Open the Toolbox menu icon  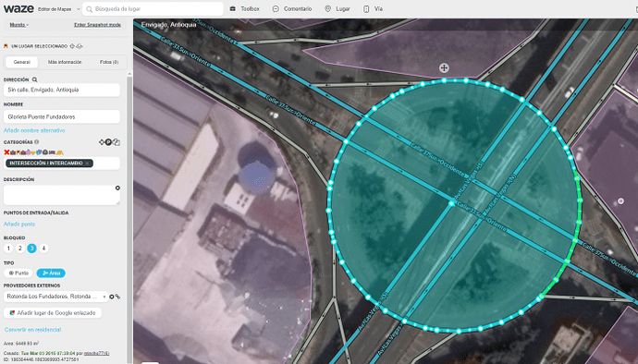coord(233,8)
